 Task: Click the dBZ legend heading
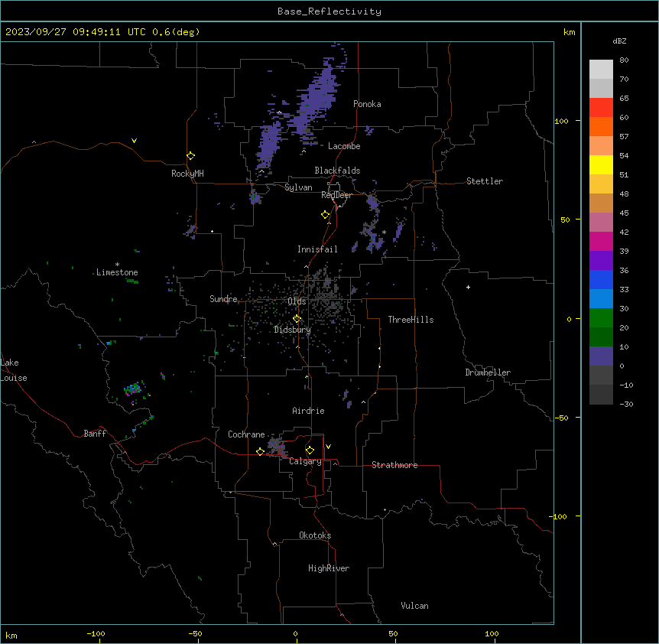(x=619, y=41)
